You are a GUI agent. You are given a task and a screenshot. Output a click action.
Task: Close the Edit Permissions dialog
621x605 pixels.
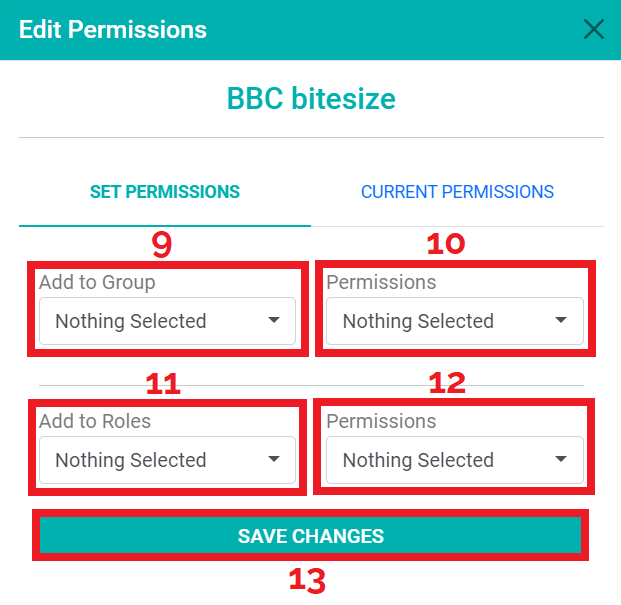pos(594,29)
